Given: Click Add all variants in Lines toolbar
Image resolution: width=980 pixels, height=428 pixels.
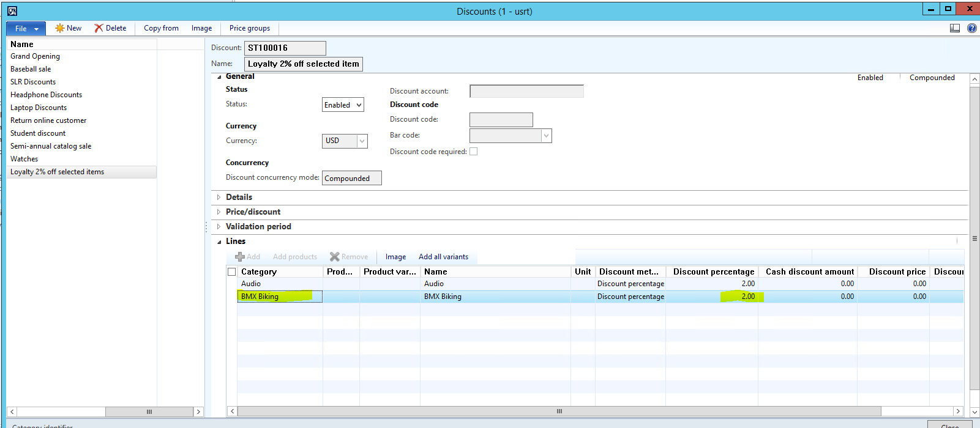Looking at the screenshot, I should [443, 257].
